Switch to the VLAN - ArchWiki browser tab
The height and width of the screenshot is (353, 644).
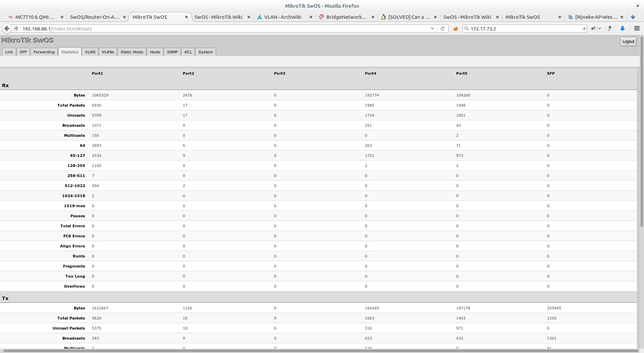click(x=282, y=17)
